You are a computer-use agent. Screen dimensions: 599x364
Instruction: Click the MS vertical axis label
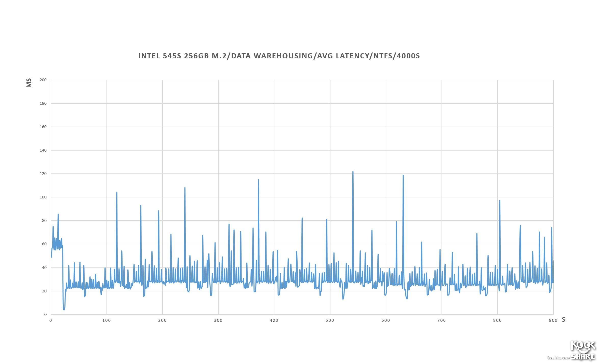point(29,83)
